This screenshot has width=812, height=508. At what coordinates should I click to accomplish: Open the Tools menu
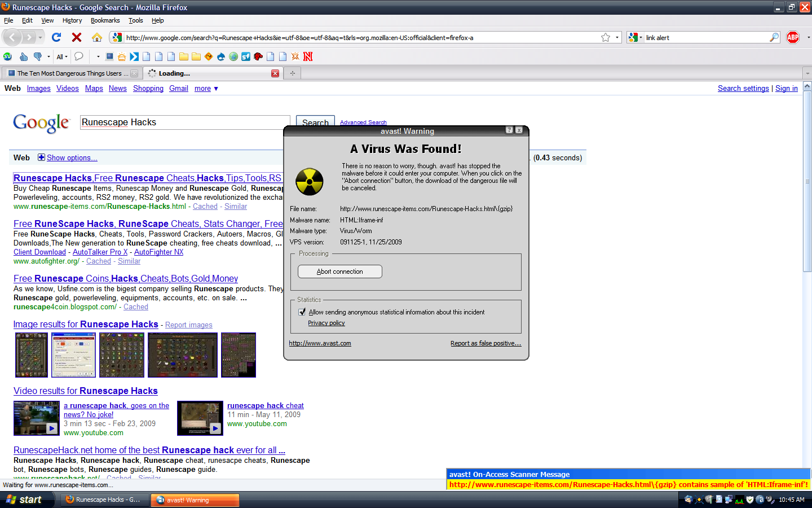click(136, 20)
